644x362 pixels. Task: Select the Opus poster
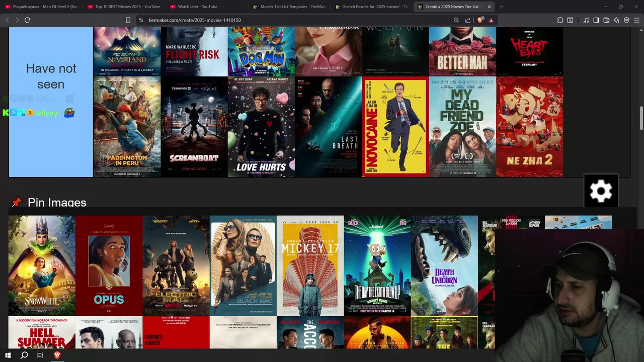coord(109,265)
